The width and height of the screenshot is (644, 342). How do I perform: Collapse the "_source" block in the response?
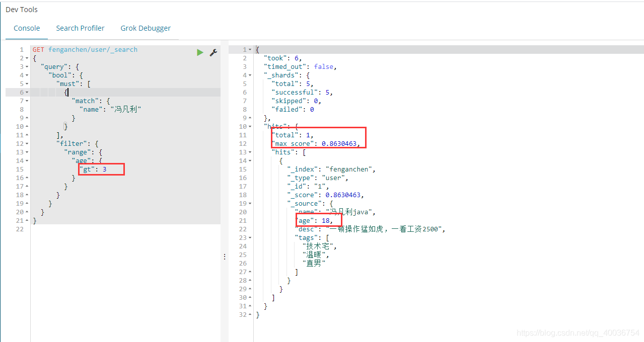(x=250, y=204)
